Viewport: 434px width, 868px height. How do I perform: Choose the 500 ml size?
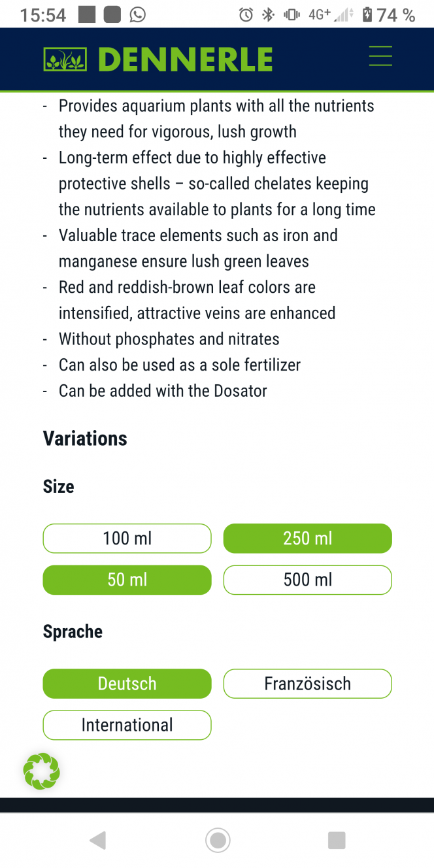[x=307, y=580]
